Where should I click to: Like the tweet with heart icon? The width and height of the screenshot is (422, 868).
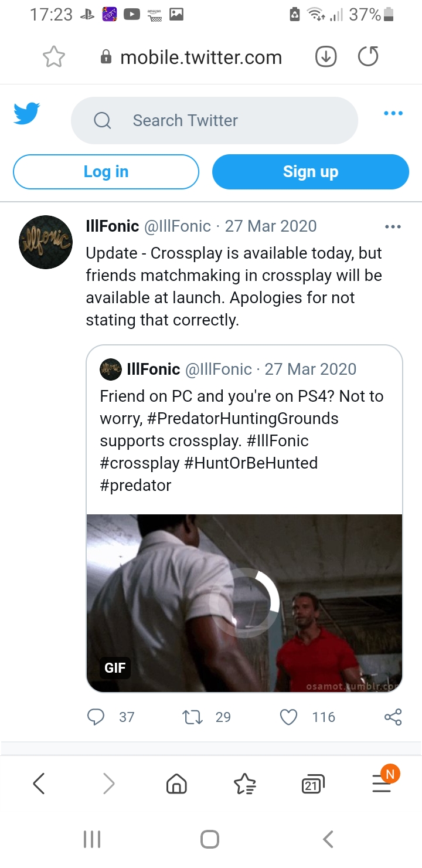(288, 717)
